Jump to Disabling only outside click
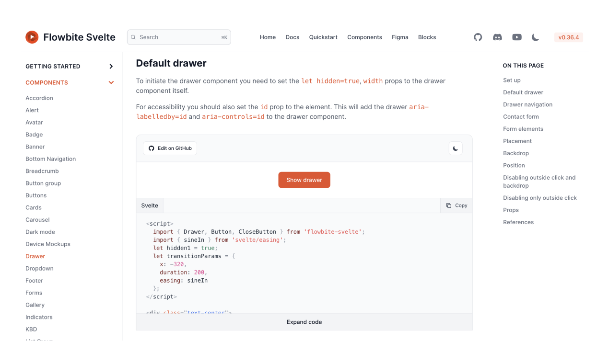Image resolution: width=609 pixels, height=364 pixels. tap(540, 198)
